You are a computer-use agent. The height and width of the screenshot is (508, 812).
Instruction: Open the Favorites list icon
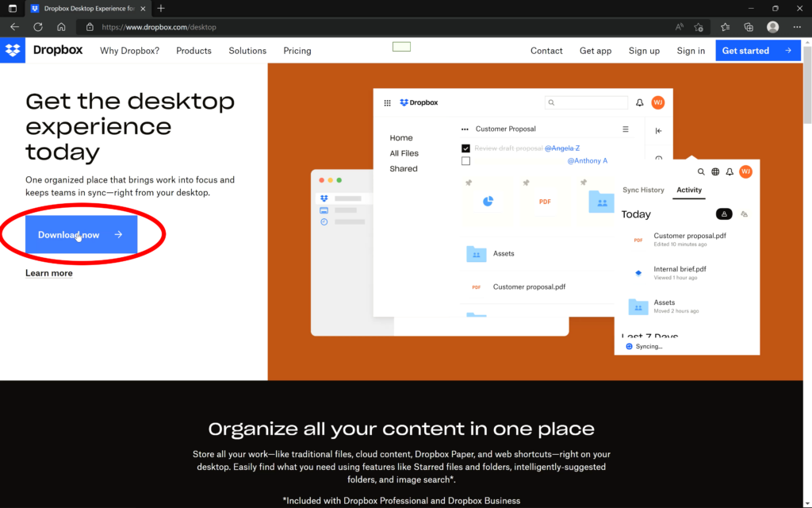pyautogui.click(x=725, y=27)
